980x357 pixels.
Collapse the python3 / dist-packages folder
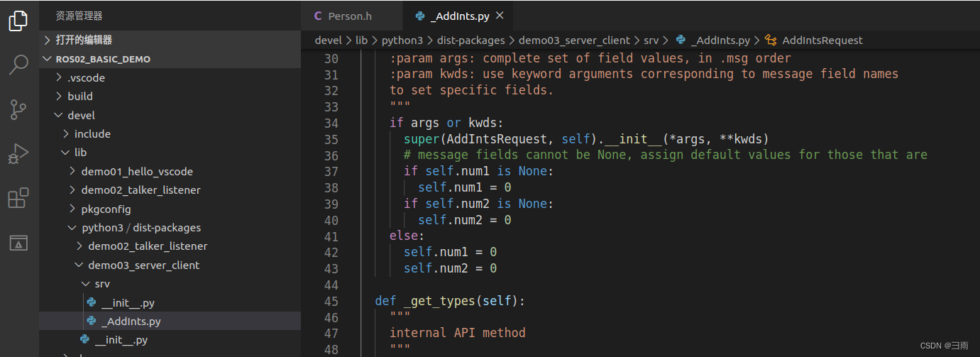point(170,227)
